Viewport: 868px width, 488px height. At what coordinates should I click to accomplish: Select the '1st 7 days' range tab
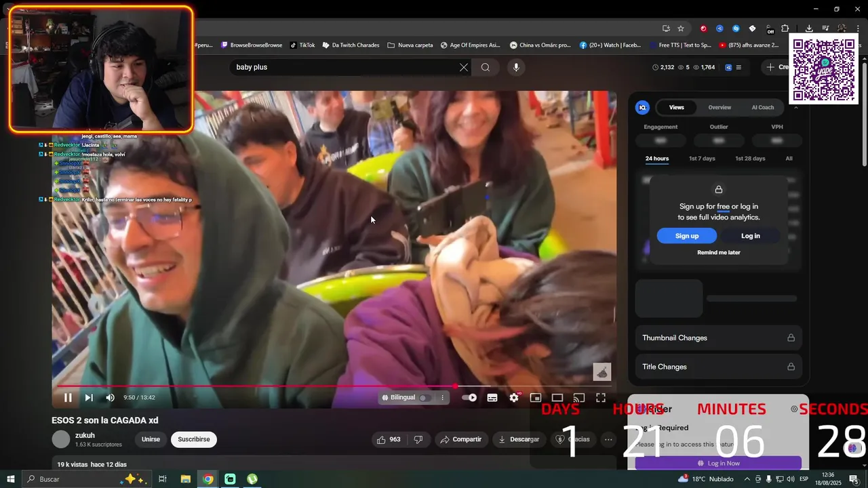coord(702,159)
